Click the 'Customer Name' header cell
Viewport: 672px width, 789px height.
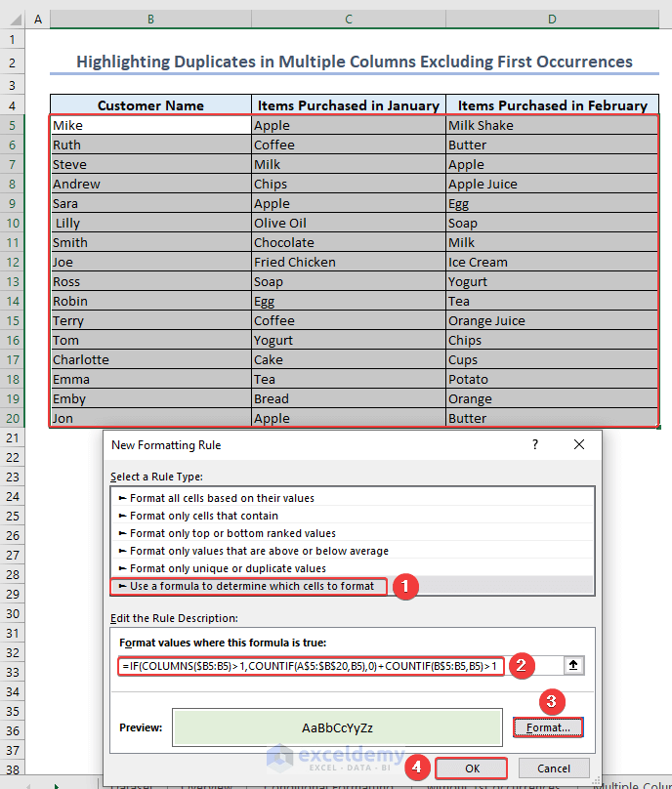click(150, 105)
